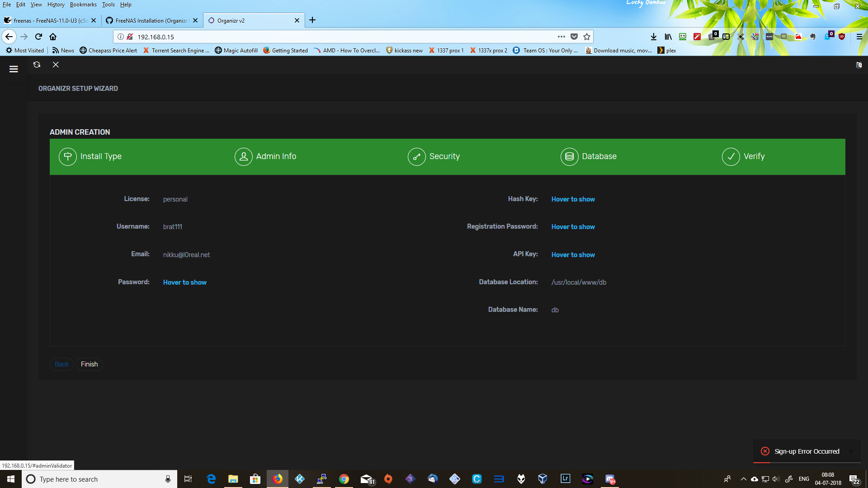Open the Bookmarks menu

[x=83, y=5]
